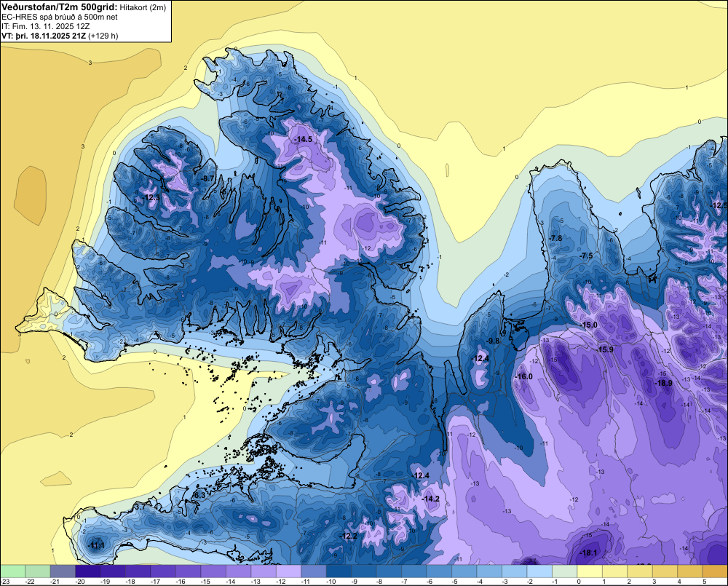
Task: Click the -15.9 temperature value on the map
Action: click(605, 349)
